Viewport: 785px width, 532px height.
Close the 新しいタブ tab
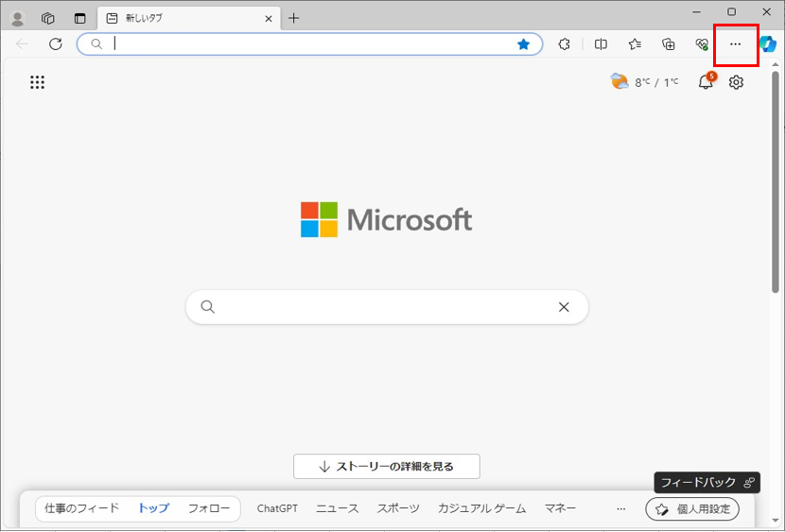(269, 19)
